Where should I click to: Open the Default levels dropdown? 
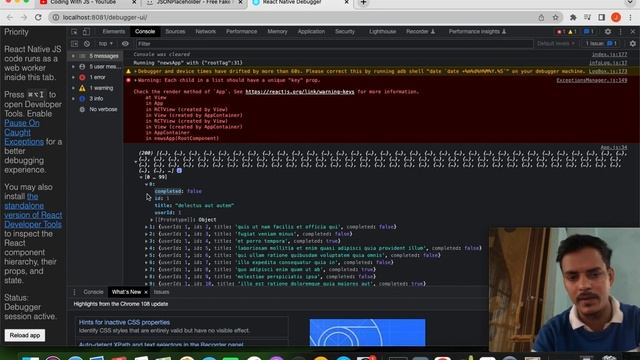556,44
